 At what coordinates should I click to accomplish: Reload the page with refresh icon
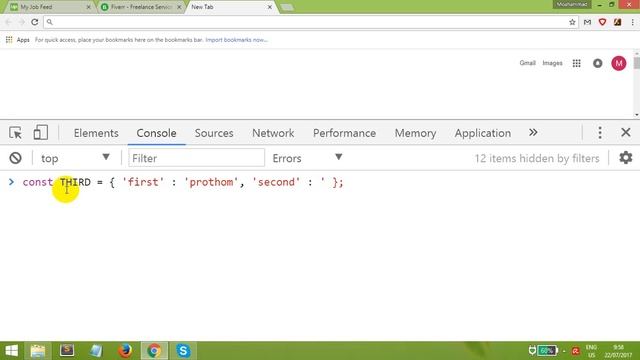pyautogui.click(x=35, y=22)
